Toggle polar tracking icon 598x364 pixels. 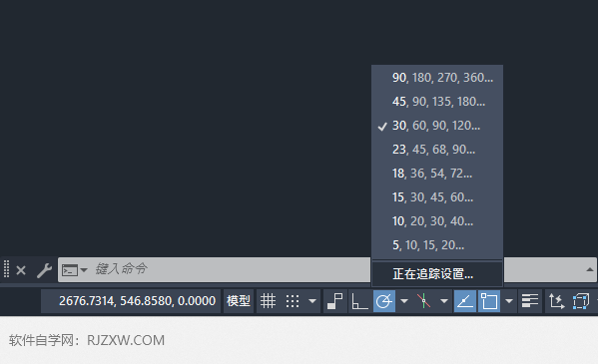[x=384, y=301]
